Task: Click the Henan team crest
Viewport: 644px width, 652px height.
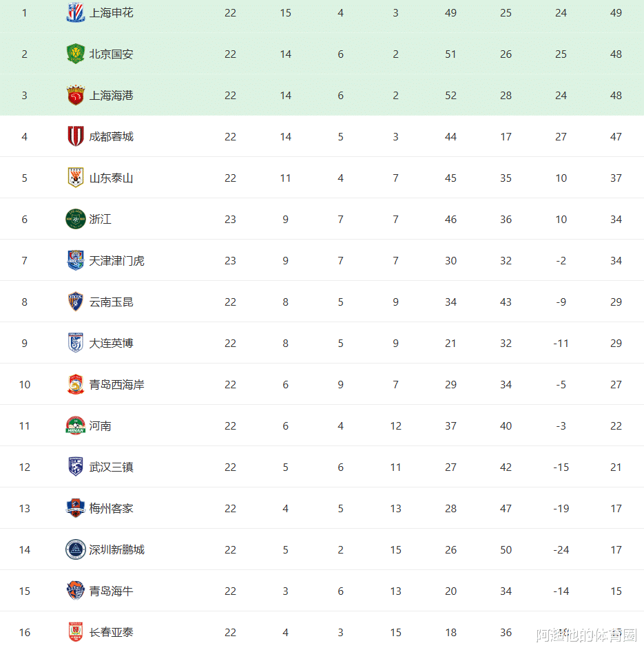Action: [75, 426]
